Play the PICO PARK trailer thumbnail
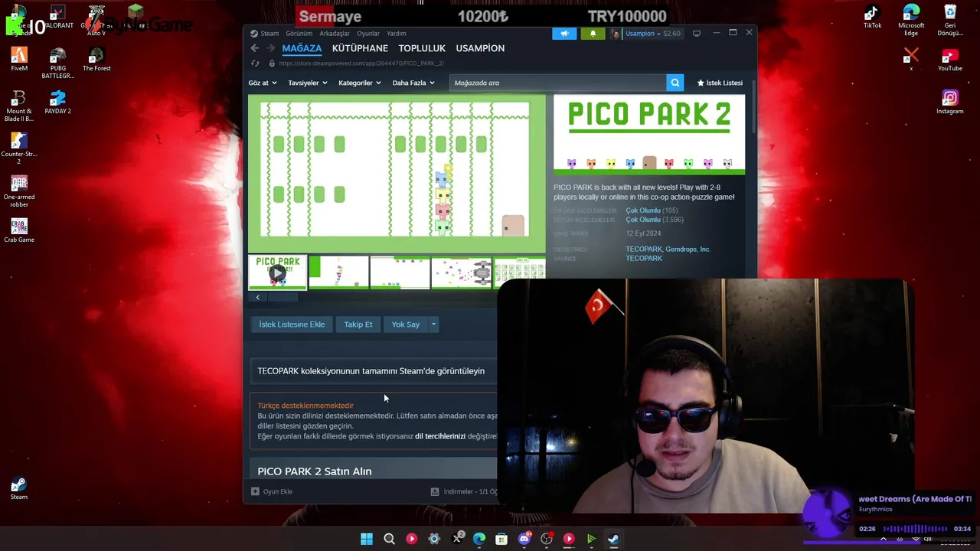This screenshot has height=551, width=980. click(x=277, y=272)
